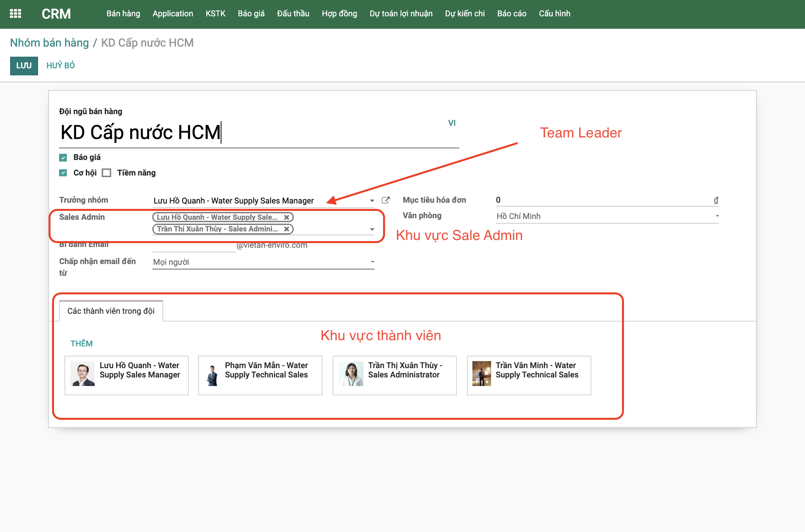The image size is (805, 532).
Task: Click Phạm Văn Mẫn member photo
Action: click(212, 375)
